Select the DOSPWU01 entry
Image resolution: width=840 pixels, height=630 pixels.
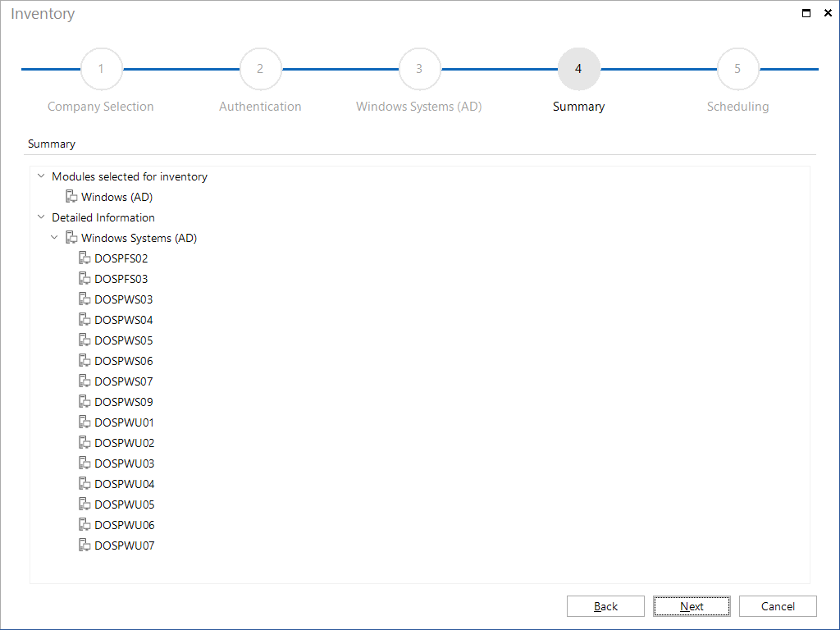pyautogui.click(x=125, y=422)
